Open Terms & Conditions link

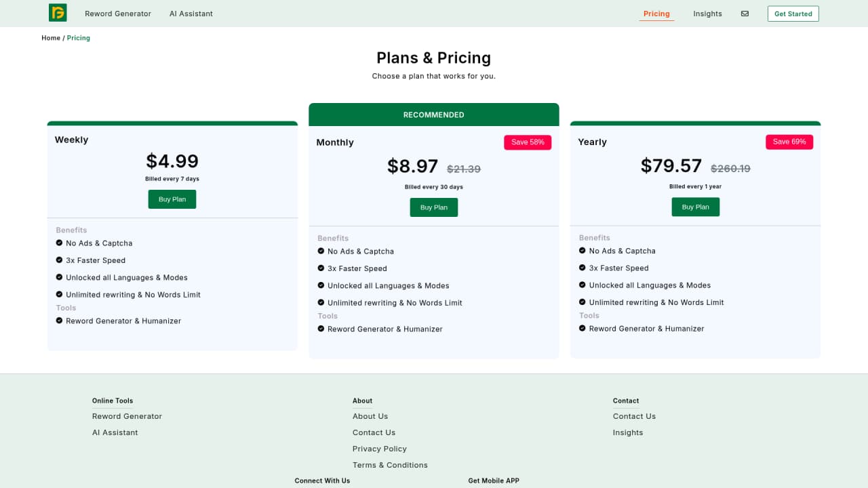point(390,465)
